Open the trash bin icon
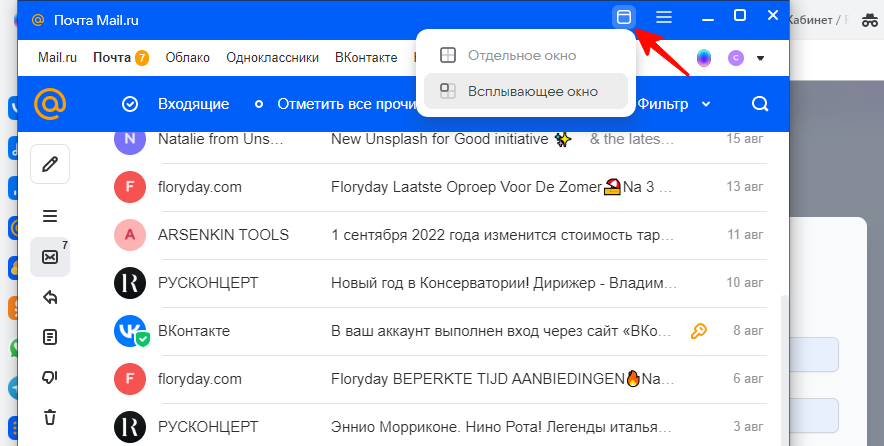Viewport: 884px width, 446px height. [50, 418]
